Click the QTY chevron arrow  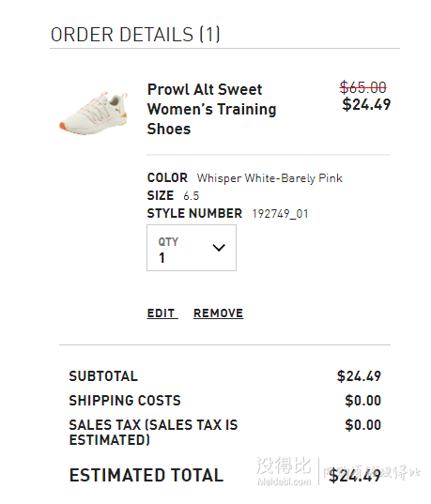[219, 248]
